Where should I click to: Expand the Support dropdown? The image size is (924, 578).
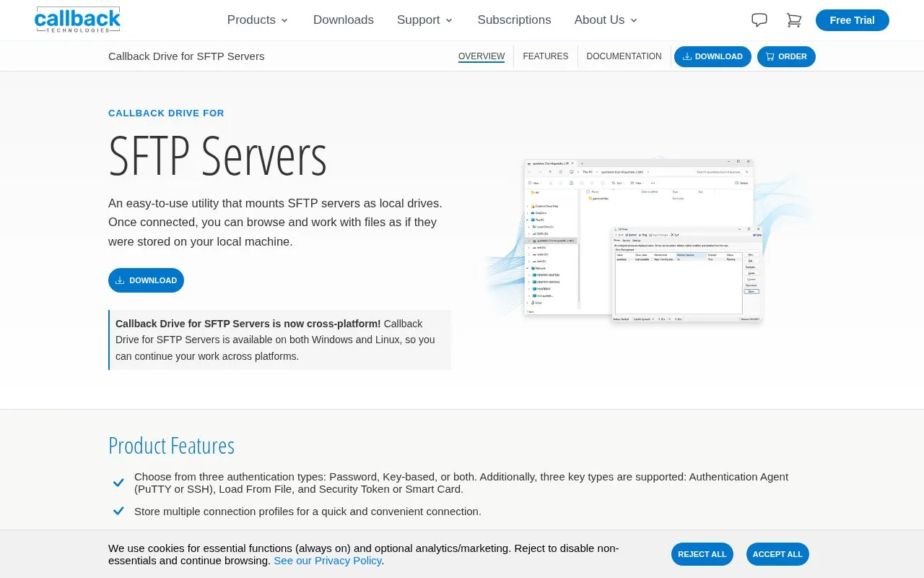[425, 20]
